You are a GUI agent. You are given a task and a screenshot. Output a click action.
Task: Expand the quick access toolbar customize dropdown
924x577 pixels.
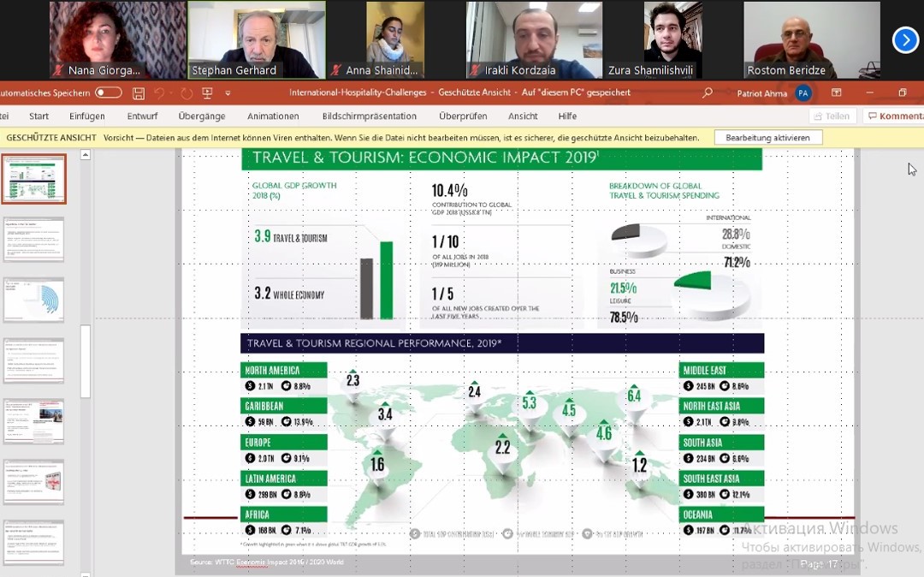(228, 93)
